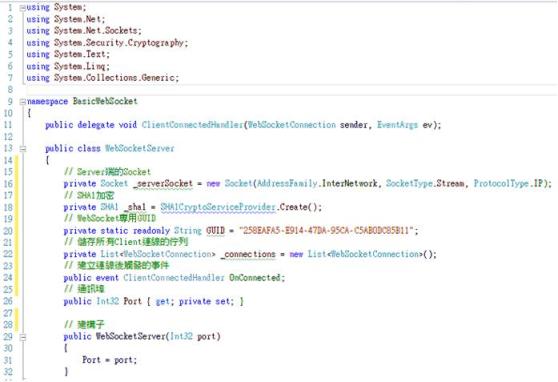Screen dimensions: 558x382
Task: Click the System.Security.Cryptography using line
Action: point(107,43)
